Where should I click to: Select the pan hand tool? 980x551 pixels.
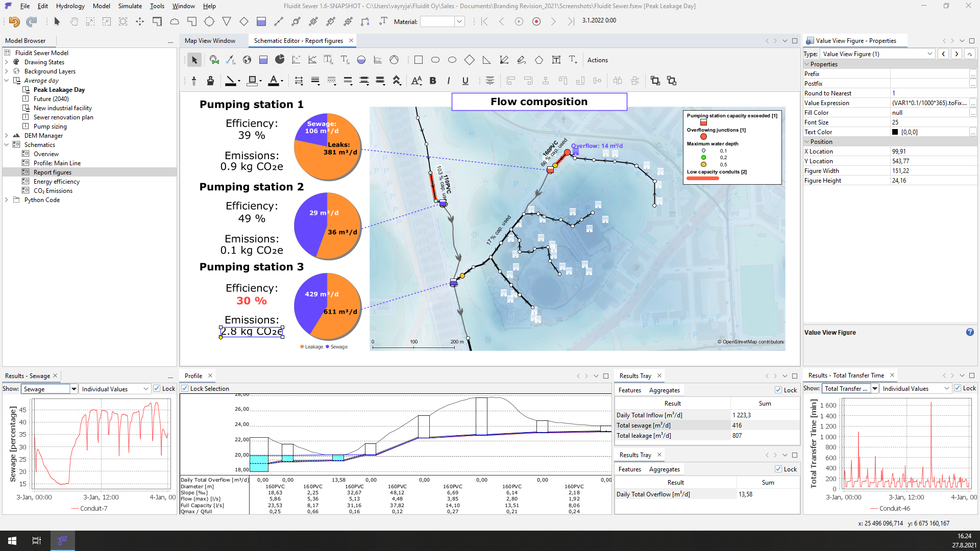(x=74, y=21)
